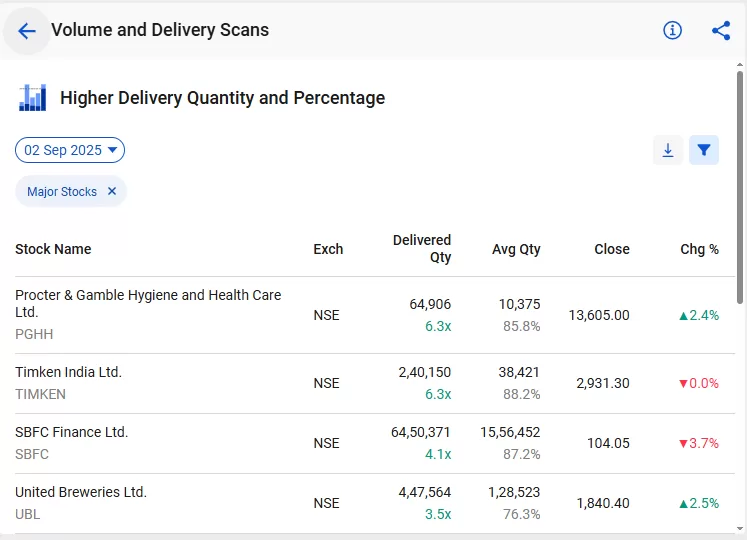Viewport: 747px width, 540px height.
Task: Click the 3.5x multiple for UBL
Action: click(x=438, y=514)
